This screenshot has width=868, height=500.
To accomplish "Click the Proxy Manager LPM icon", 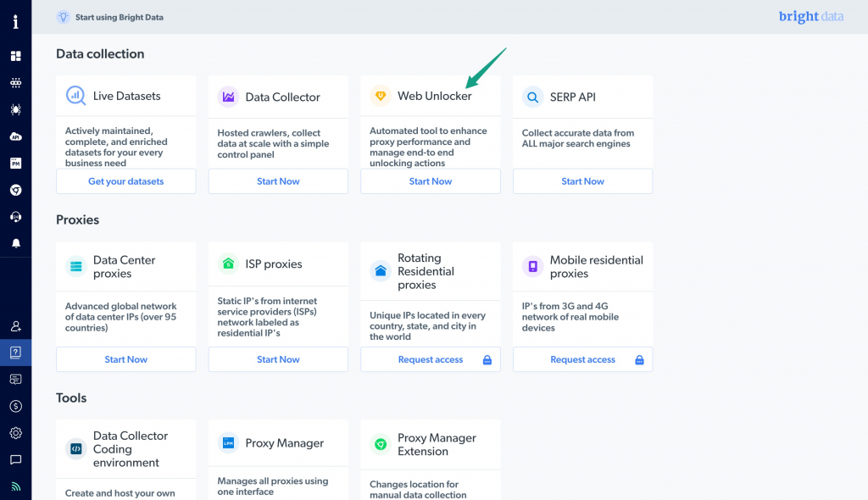I will (x=228, y=443).
